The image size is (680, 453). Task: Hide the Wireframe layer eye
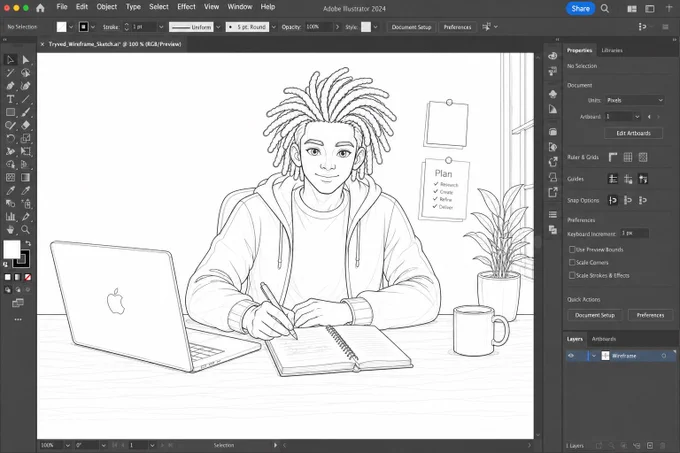click(571, 356)
